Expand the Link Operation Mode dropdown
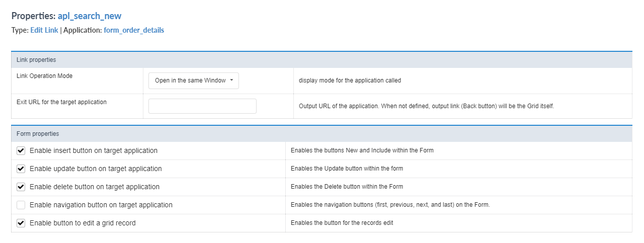644x243 pixels. pos(194,80)
